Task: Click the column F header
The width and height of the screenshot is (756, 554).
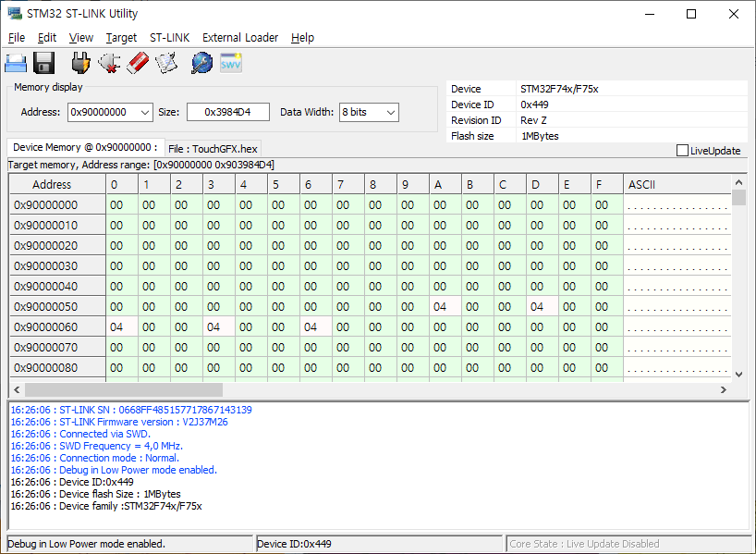Action: 607,184
